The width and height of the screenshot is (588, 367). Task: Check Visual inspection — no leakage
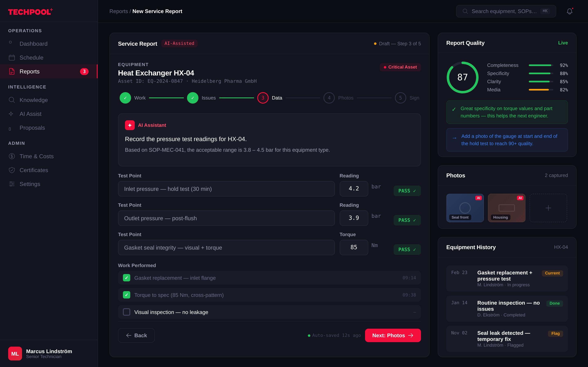click(126, 312)
